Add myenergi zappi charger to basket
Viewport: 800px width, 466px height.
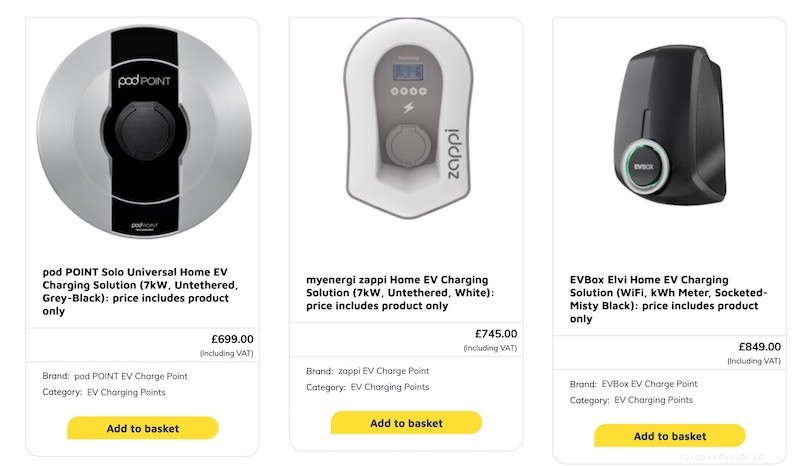(x=406, y=423)
